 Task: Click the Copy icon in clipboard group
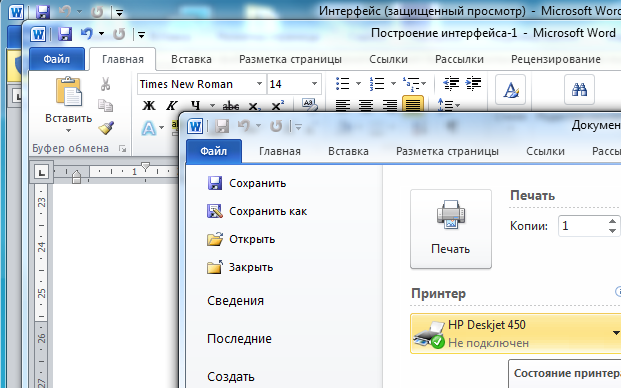[x=105, y=105]
